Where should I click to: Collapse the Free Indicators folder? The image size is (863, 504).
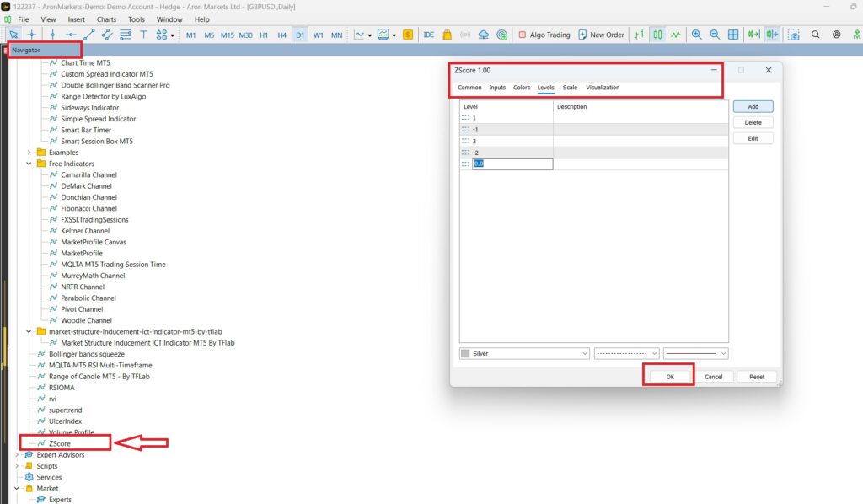click(x=29, y=164)
